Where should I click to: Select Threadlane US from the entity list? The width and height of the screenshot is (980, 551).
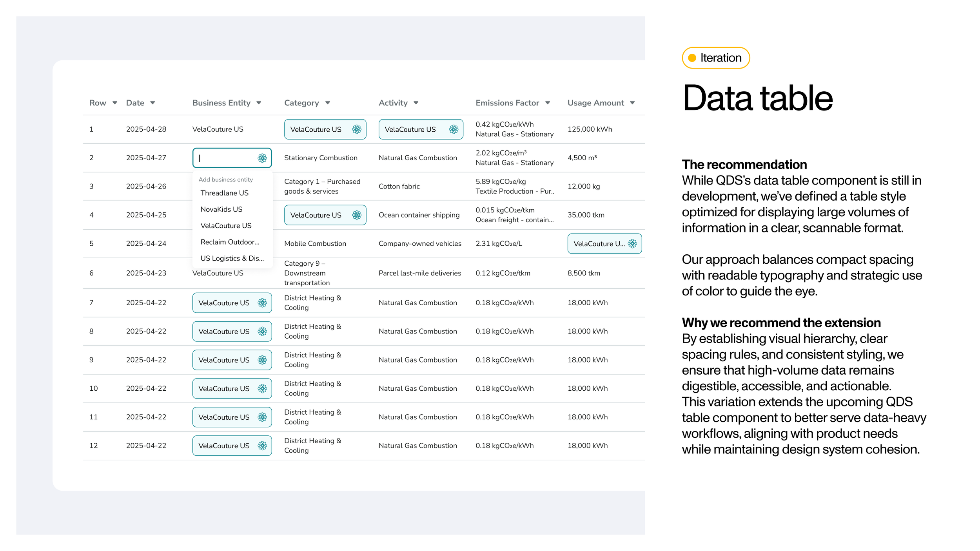click(x=224, y=193)
